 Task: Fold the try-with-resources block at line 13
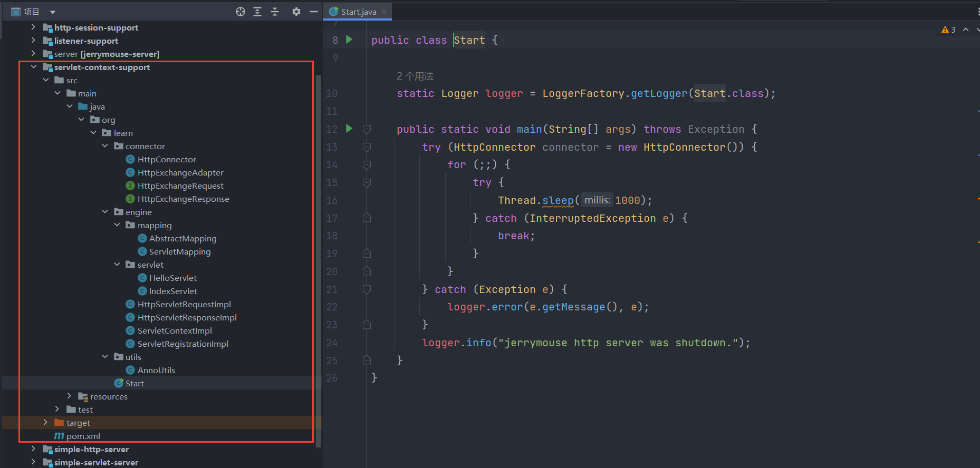367,147
